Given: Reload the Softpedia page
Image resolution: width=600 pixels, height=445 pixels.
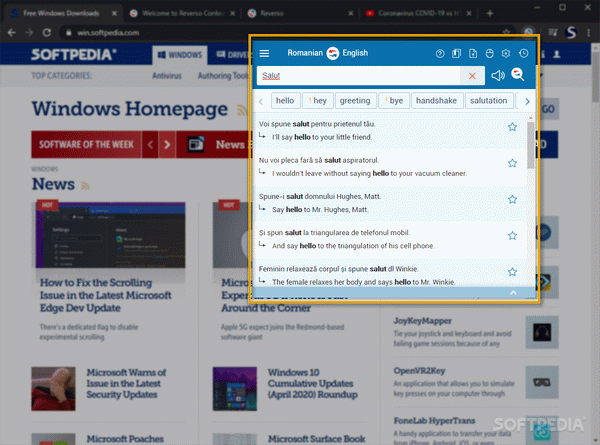Looking at the screenshot, I should 47,33.
